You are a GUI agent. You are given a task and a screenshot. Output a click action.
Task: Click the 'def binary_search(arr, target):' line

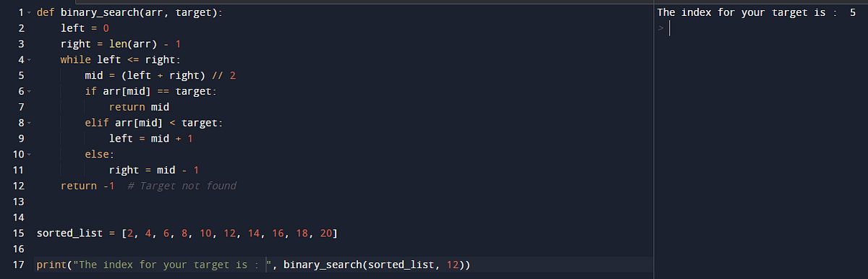click(x=130, y=12)
